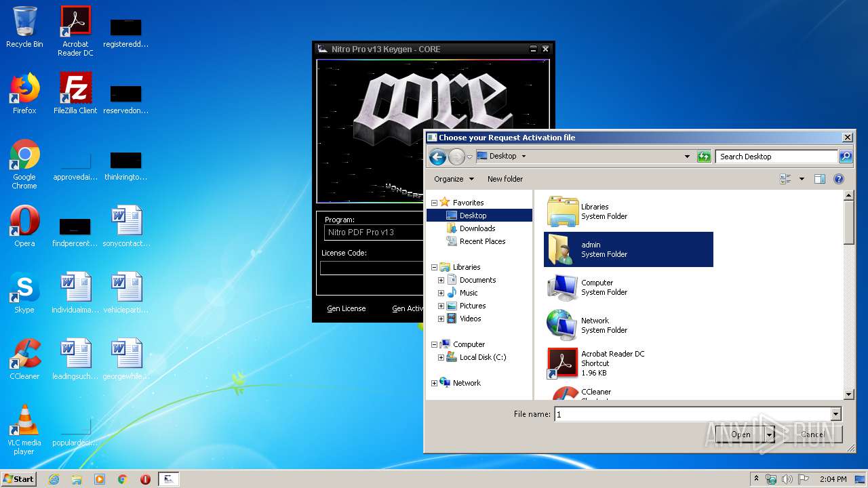The width and height of the screenshot is (868, 488).
Task: Open Internet Explorer from the taskbar
Action: point(54,479)
